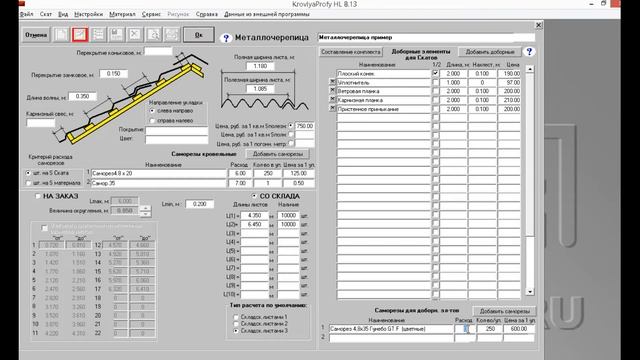Click Добавить доборные button
The width and height of the screenshot is (640, 360).
(490, 52)
